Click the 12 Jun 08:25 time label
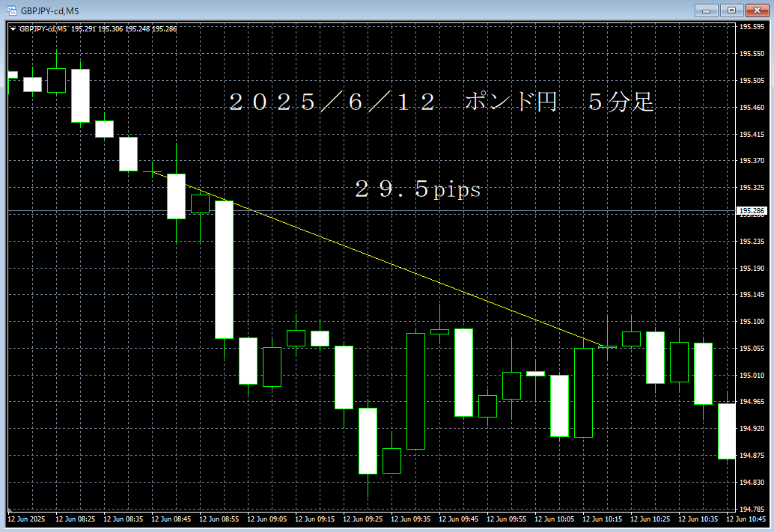This screenshot has height=532, width=774. tap(75, 519)
